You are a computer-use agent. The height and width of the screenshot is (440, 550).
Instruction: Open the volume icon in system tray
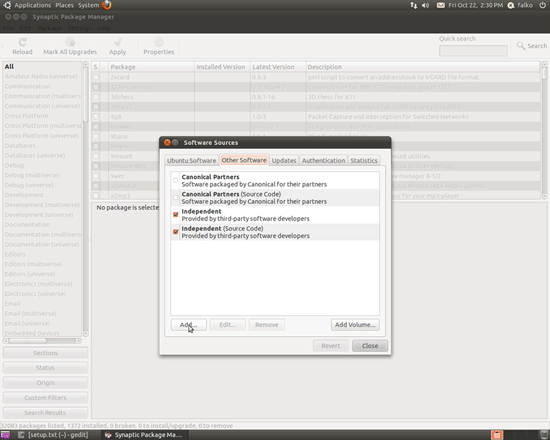coord(425,5)
